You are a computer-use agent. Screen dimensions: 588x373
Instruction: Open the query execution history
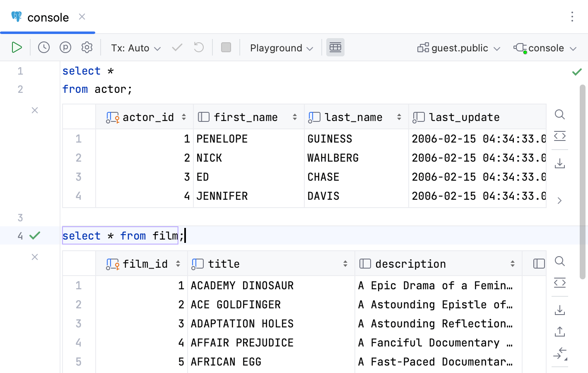coord(43,47)
